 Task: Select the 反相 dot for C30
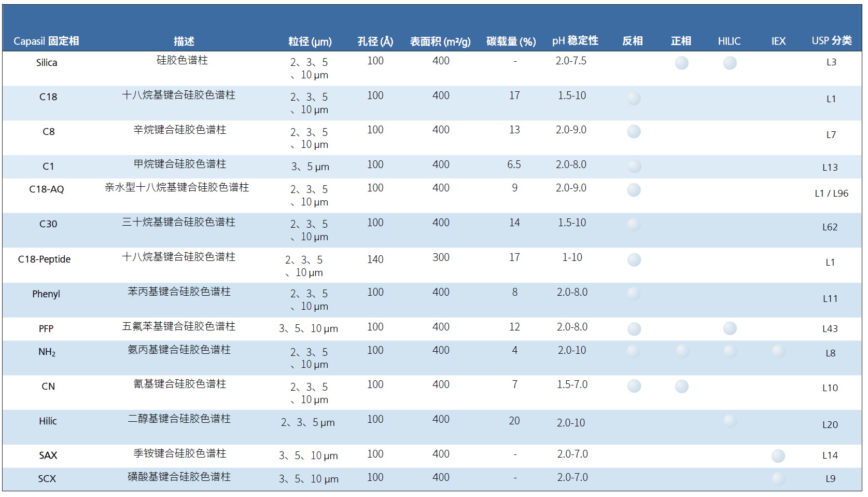(x=634, y=224)
